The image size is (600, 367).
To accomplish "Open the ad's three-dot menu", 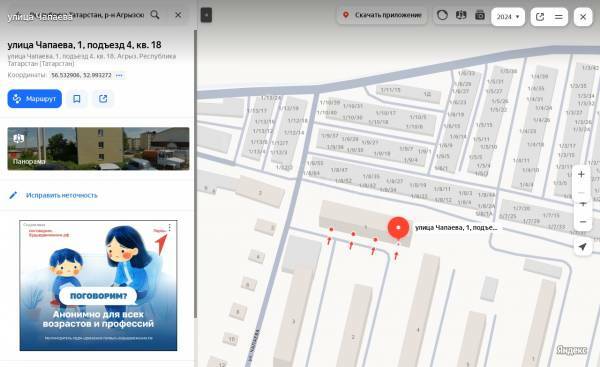I will point(170,227).
